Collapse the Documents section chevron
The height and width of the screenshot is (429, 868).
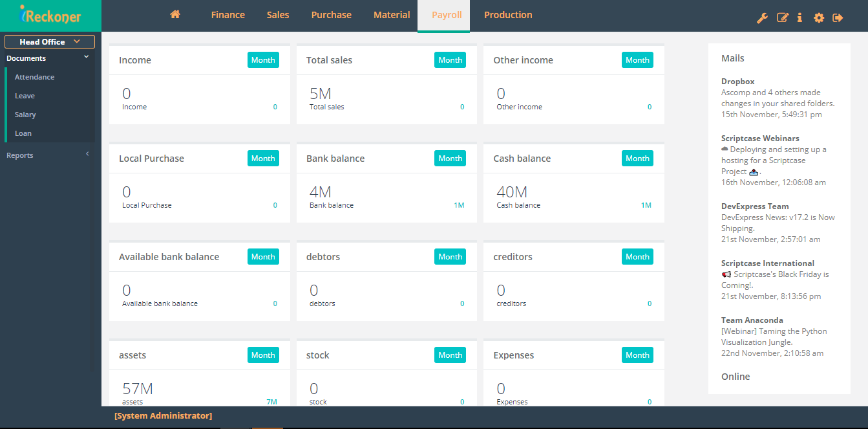[86, 56]
